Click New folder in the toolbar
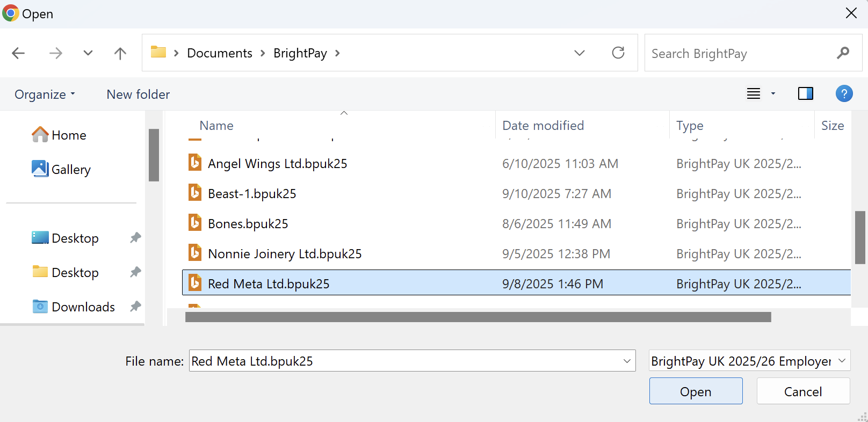The image size is (868, 422). [x=138, y=94]
